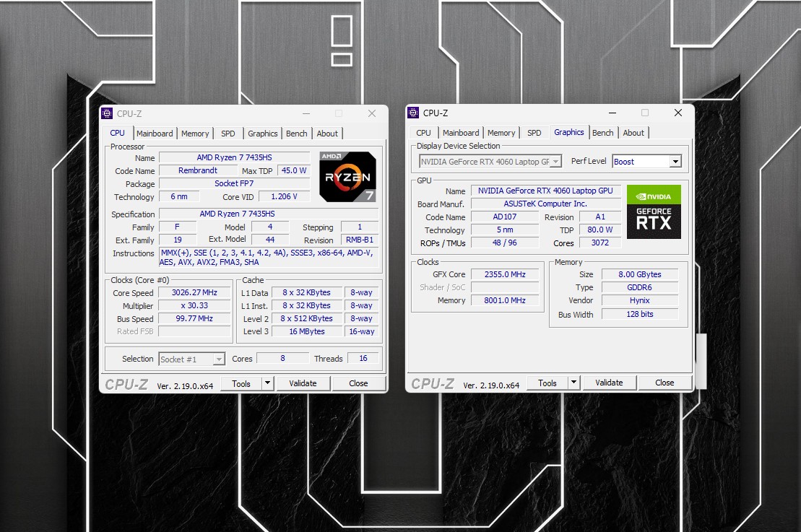Click the CPU-Z app icon in left window title bar
This screenshot has width=801, height=532.
[x=107, y=113]
